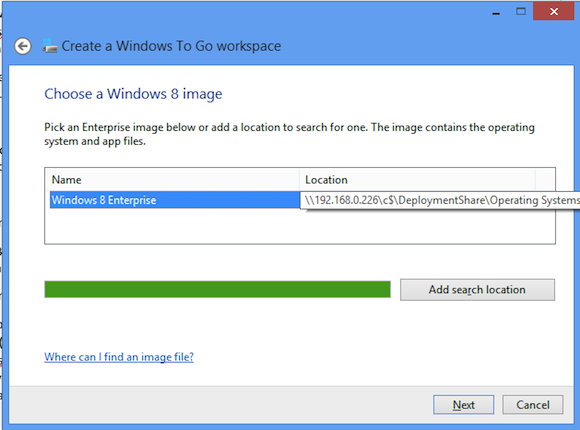Click the 'Pick an Enterprise image' description text
This screenshot has height=430, width=580.
pyautogui.click(x=289, y=134)
